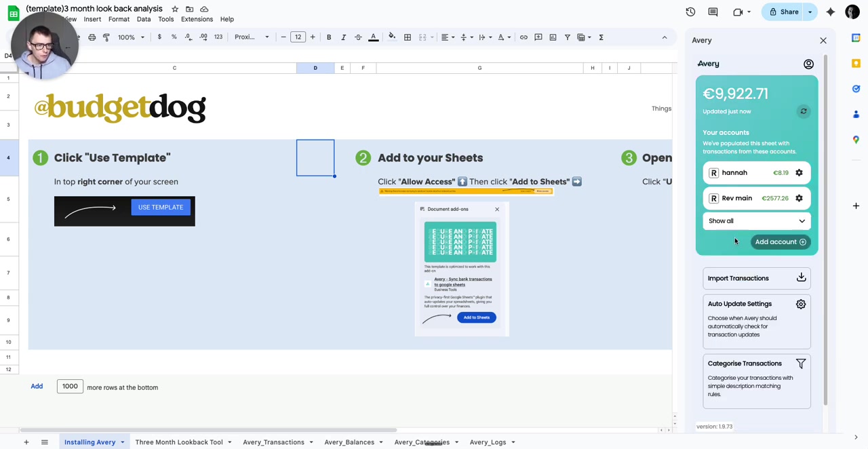Screen dimensions: 868x449
Task: Open the sheet tab menu for Avery_Transactions
Action: point(311,442)
